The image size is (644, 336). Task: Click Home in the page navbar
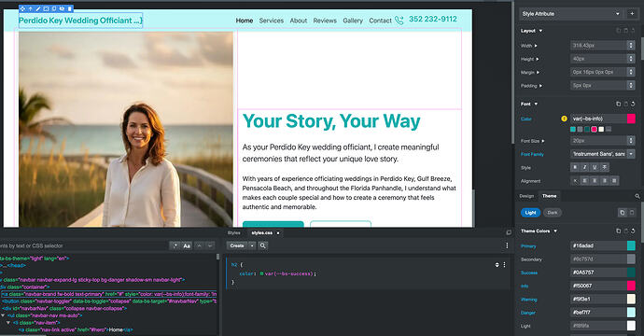click(245, 21)
